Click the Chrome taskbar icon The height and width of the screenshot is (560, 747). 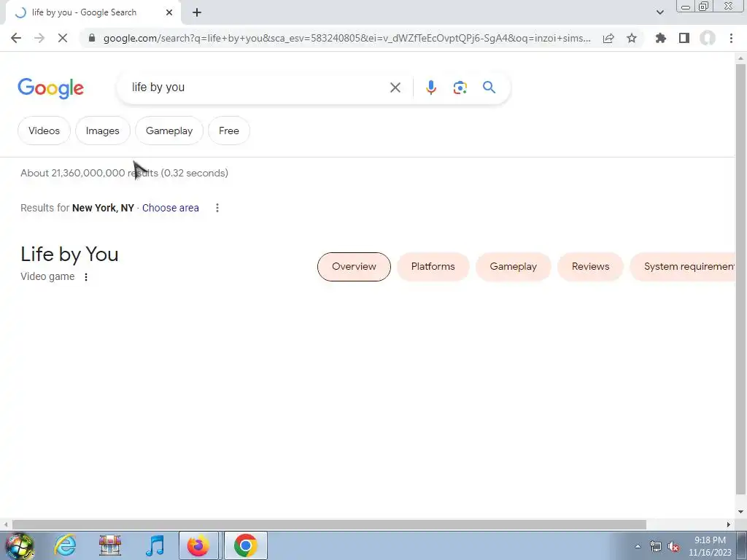click(245, 545)
